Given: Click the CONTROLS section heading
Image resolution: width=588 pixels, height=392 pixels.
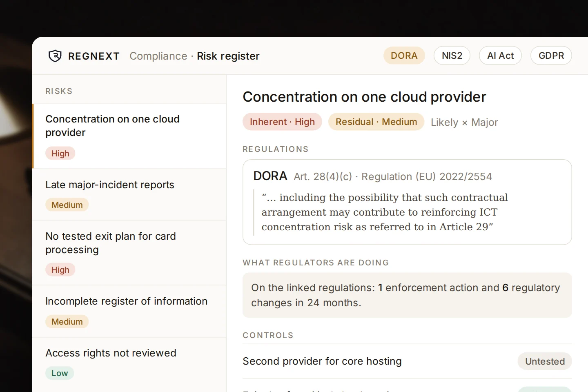Looking at the screenshot, I should pyautogui.click(x=268, y=335).
